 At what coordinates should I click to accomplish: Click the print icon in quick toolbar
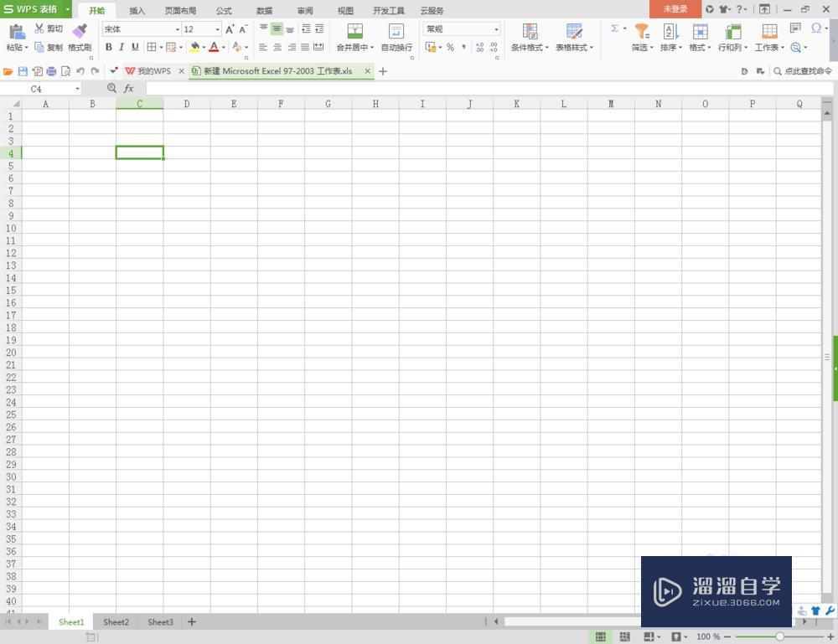click(x=51, y=71)
